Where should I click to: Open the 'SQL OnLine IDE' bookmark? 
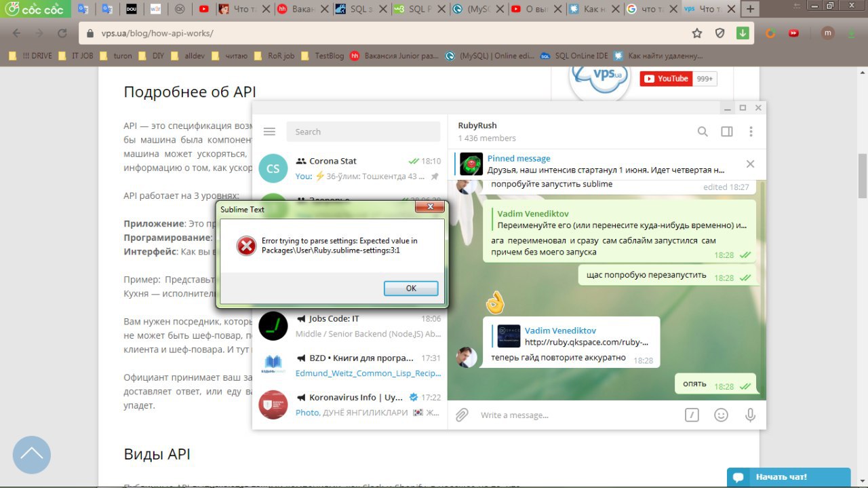coord(574,56)
